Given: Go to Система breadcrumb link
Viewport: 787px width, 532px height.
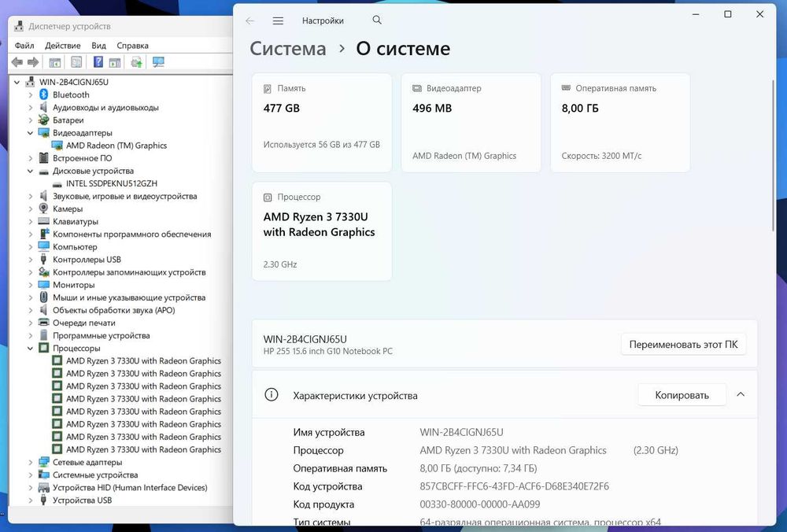Looking at the screenshot, I should (x=288, y=49).
